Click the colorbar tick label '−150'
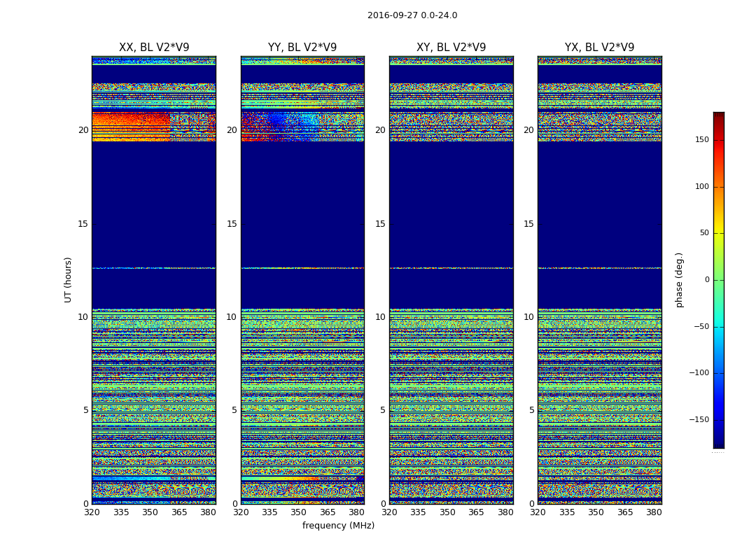 point(699,419)
